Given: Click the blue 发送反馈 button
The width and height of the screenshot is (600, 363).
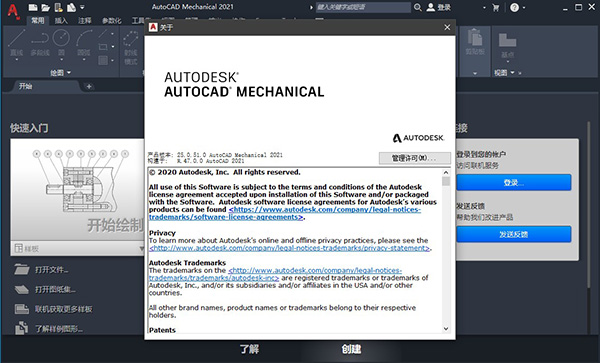Looking at the screenshot, I should click(514, 234).
